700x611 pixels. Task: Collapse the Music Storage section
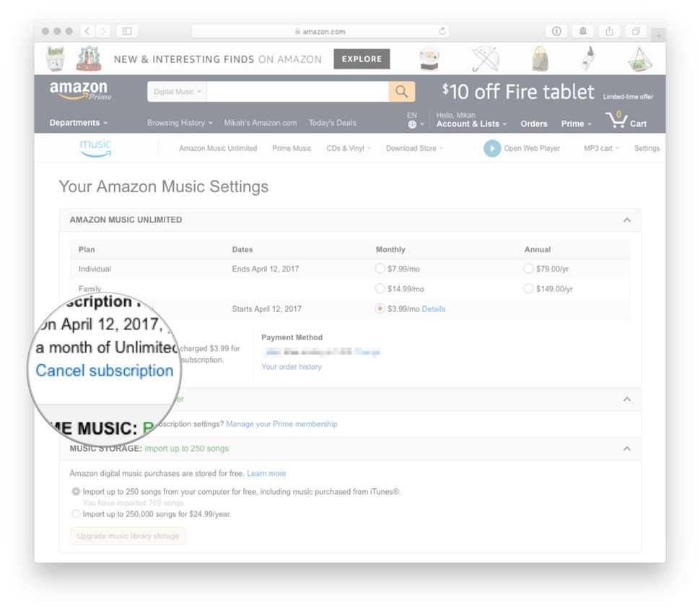627,448
